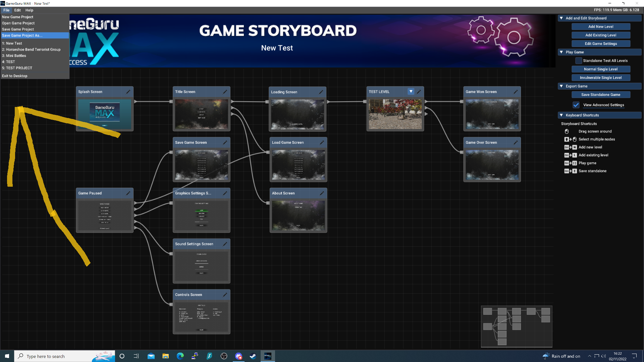Enable Standalone Test All Levels
Image resolution: width=644 pixels, height=362 pixels.
[x=578, y=60]
